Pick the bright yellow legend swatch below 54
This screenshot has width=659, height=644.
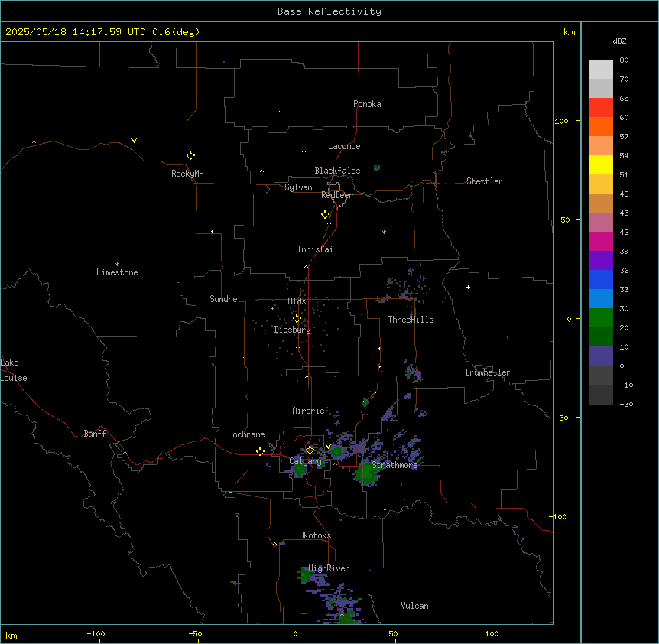(x=601, y=164)
